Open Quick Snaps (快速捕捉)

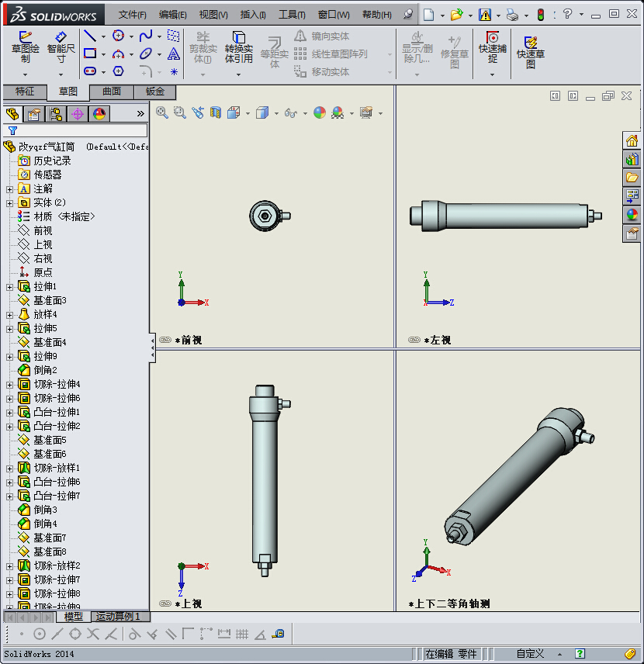click(493, 47)
